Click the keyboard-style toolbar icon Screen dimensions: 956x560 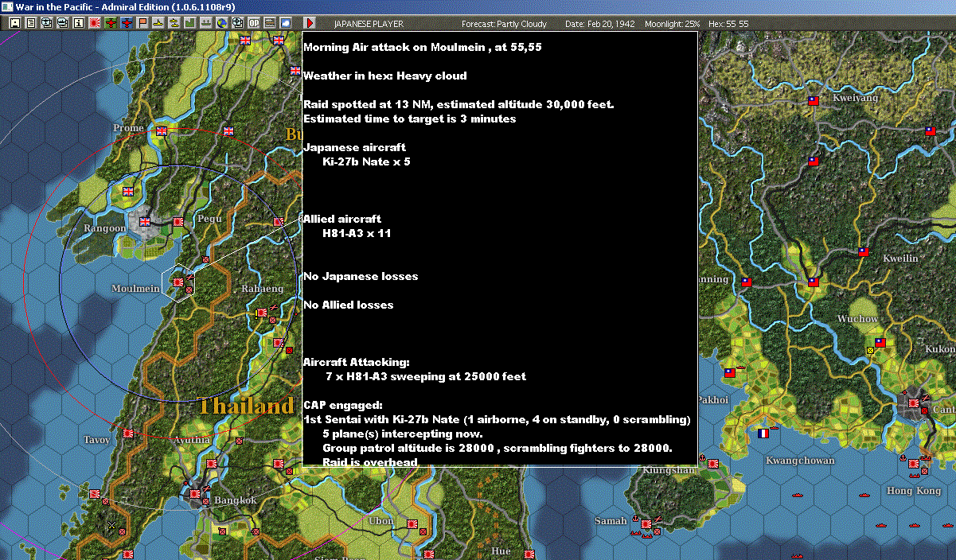(271, 23)
